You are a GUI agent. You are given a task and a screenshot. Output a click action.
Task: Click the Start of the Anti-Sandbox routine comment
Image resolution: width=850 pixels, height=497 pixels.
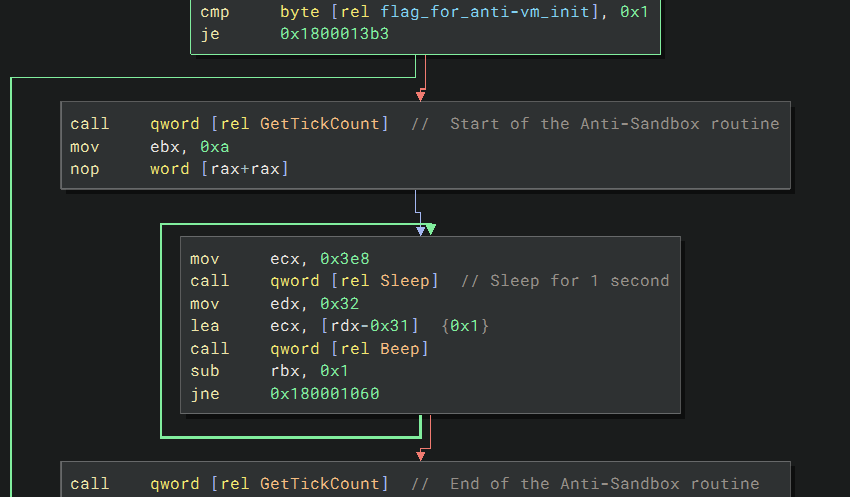614,124
